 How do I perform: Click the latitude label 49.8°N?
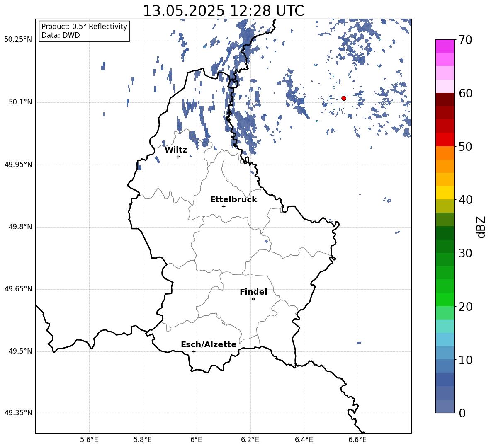20,227
